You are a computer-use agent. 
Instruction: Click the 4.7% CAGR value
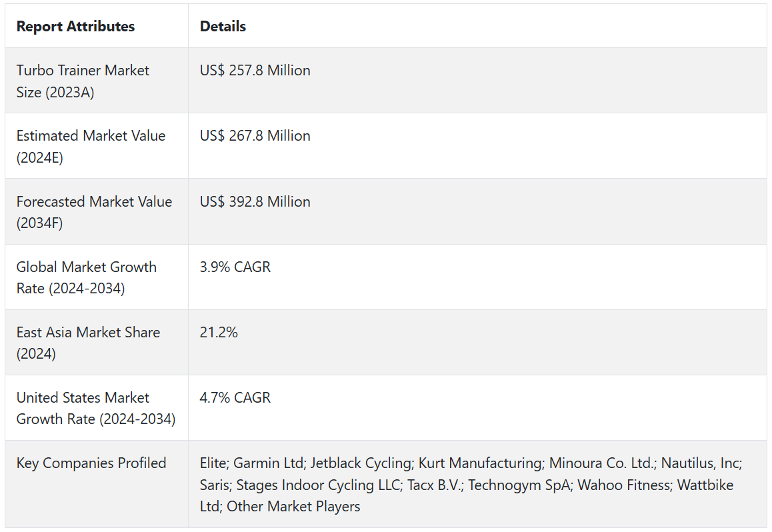tap(235, 398)
